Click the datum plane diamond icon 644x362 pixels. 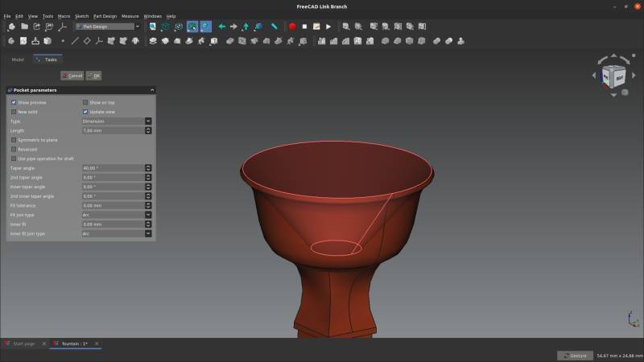pos(87,41)
